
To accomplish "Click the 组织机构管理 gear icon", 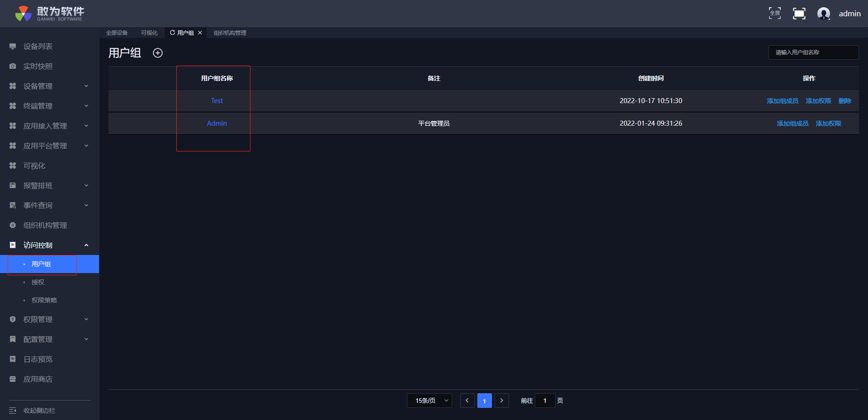I will (13, 226).
